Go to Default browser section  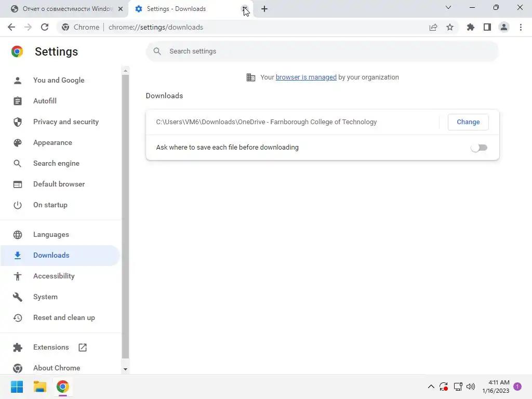click(60, 184)
